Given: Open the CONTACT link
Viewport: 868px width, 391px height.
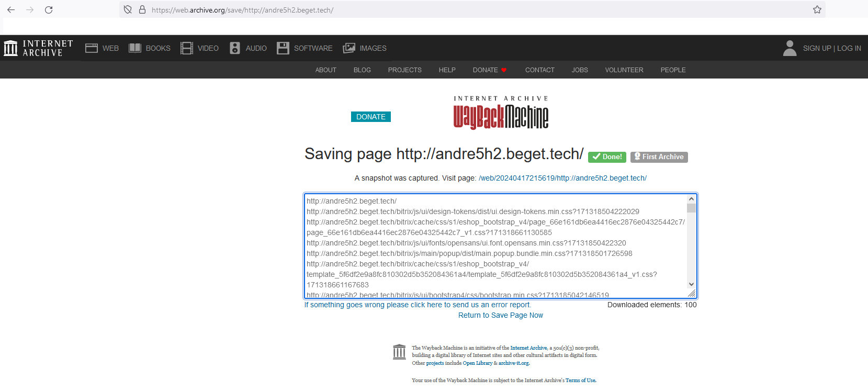Looking at the screenshot, I should coord(540,70).
